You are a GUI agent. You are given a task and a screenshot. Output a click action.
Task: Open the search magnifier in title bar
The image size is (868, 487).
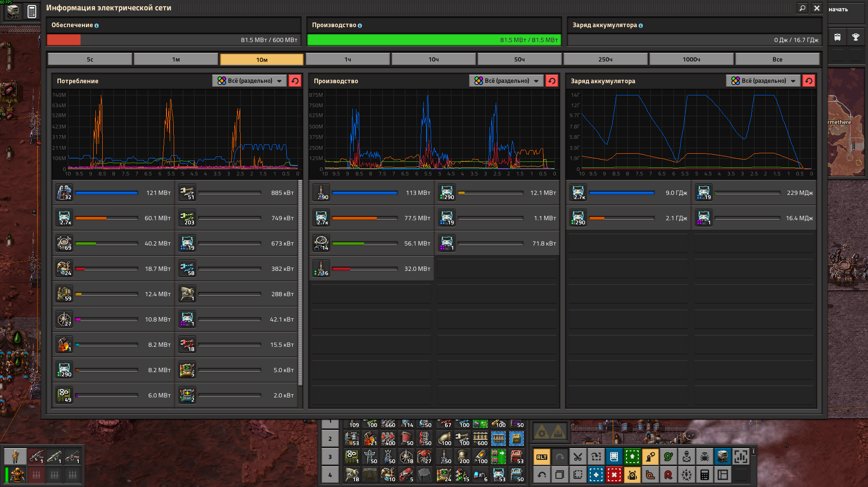coord(802,8)
